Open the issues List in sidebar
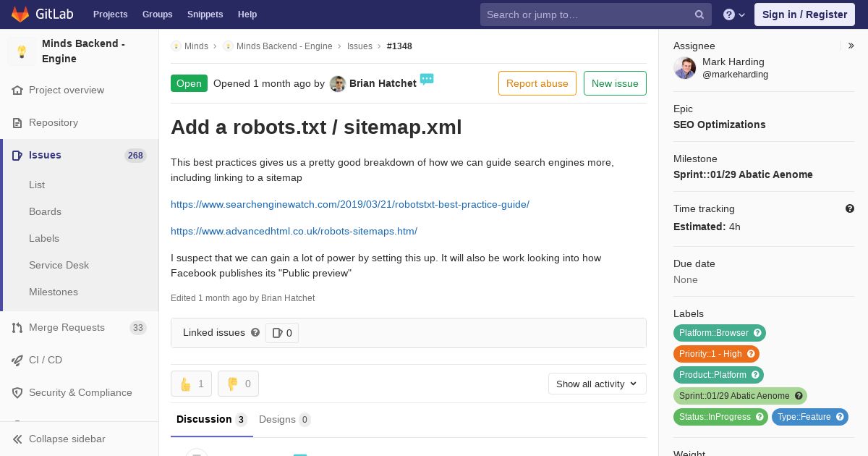The image size is (868, 456). click(37, 185)
